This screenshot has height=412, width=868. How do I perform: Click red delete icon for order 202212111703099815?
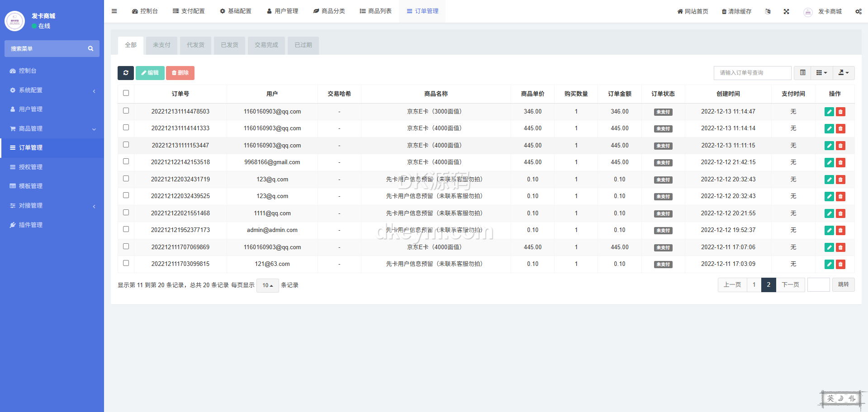[840, 264]
